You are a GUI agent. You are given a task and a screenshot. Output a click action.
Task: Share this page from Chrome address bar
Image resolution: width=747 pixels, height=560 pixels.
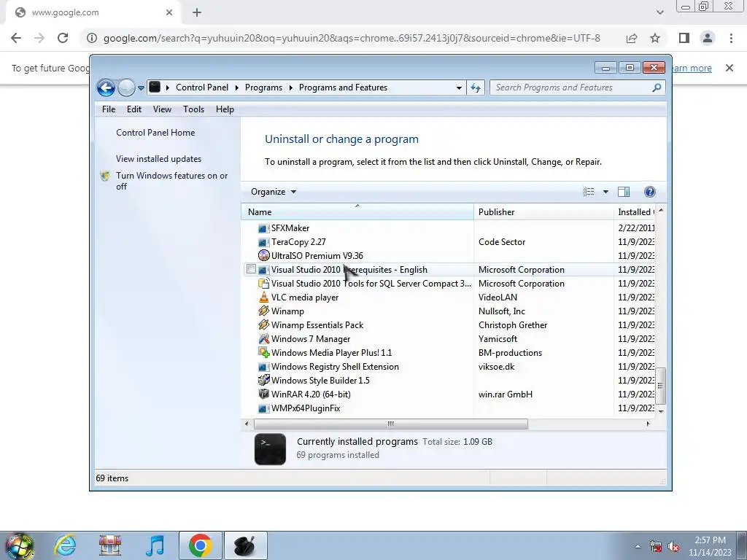632,38
